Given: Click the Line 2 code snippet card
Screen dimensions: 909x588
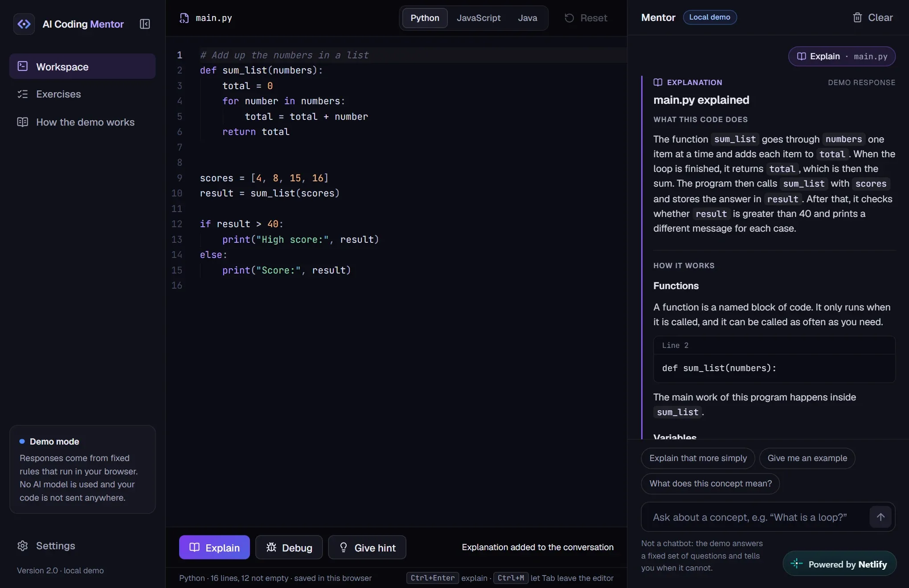Looking at the screenshot, I should tap(774, 359).
